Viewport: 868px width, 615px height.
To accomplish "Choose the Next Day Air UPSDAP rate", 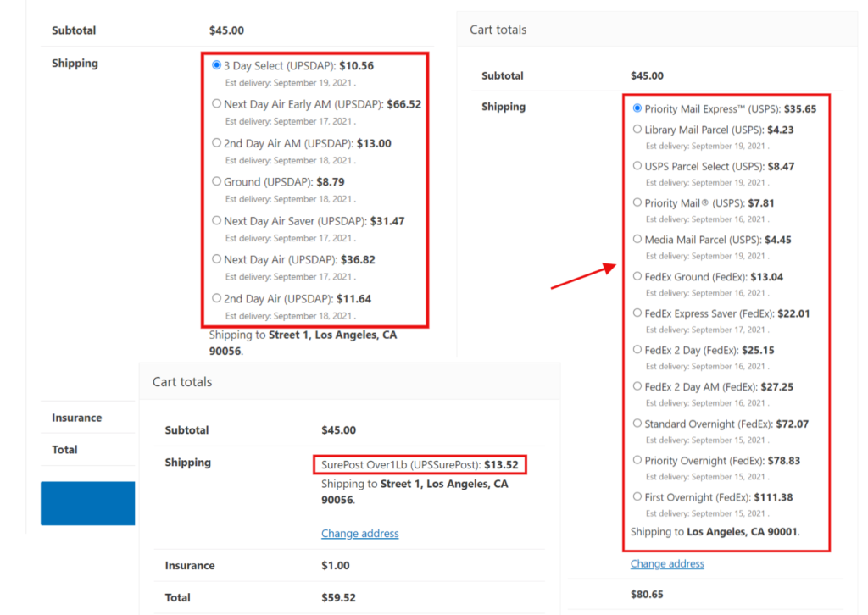I will click(216, 259).
